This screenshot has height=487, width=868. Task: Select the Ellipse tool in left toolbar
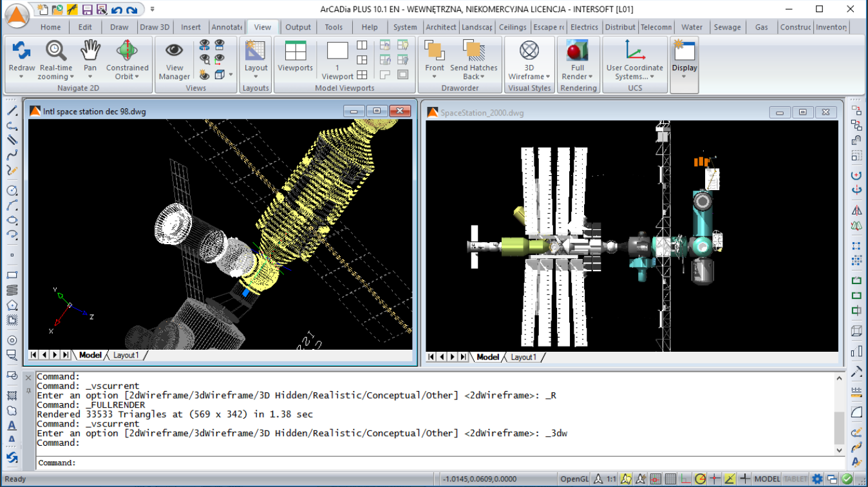click(12, 220)
